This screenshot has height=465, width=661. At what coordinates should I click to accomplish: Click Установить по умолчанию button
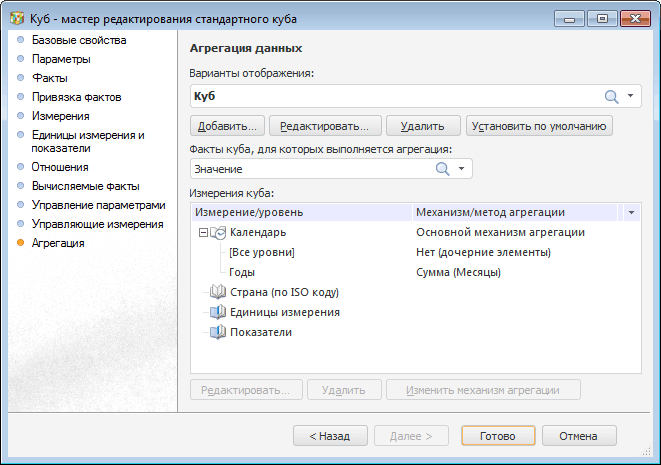[539, 126]
